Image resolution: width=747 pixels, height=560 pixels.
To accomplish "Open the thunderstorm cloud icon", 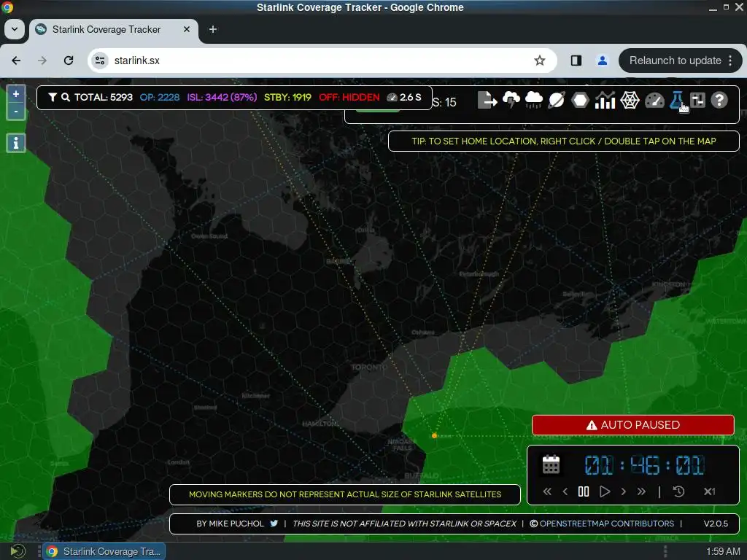I will [x=511, y=100].
